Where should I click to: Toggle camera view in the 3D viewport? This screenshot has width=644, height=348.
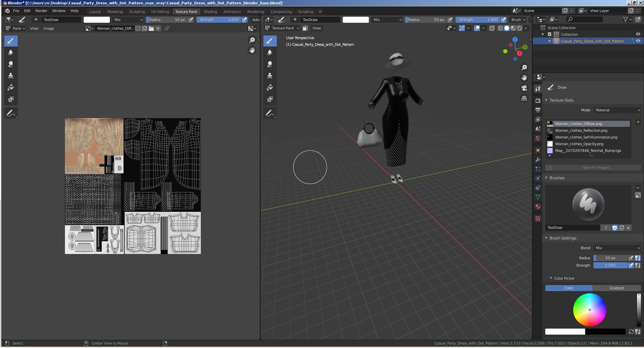coord(524,88)
